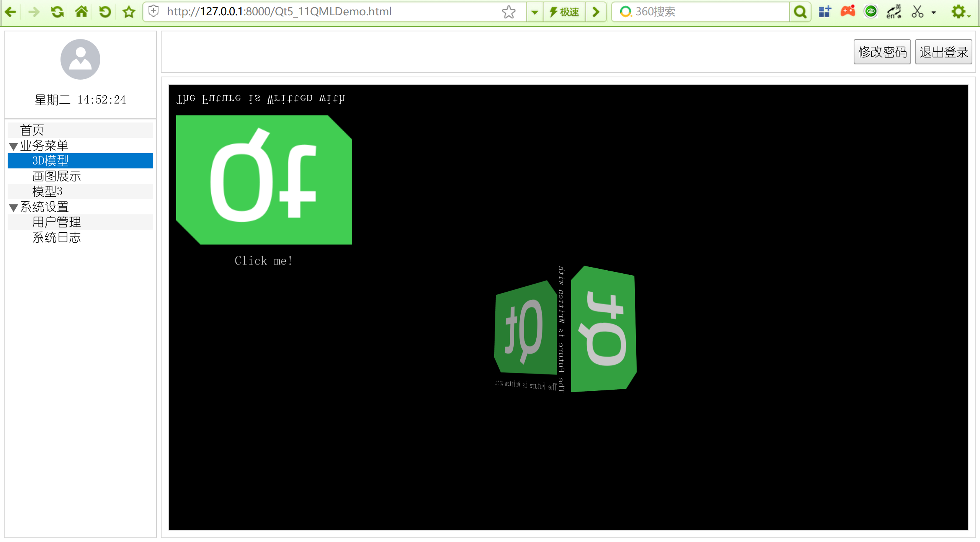
Task: Click the browser back arrow
Action: 11,12
